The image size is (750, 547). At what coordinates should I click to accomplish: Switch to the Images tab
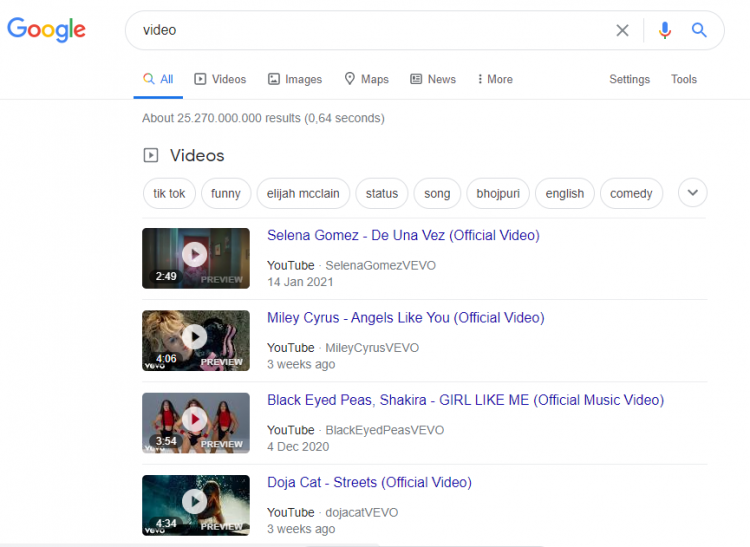pyautogui.click(x=295, y=79)
